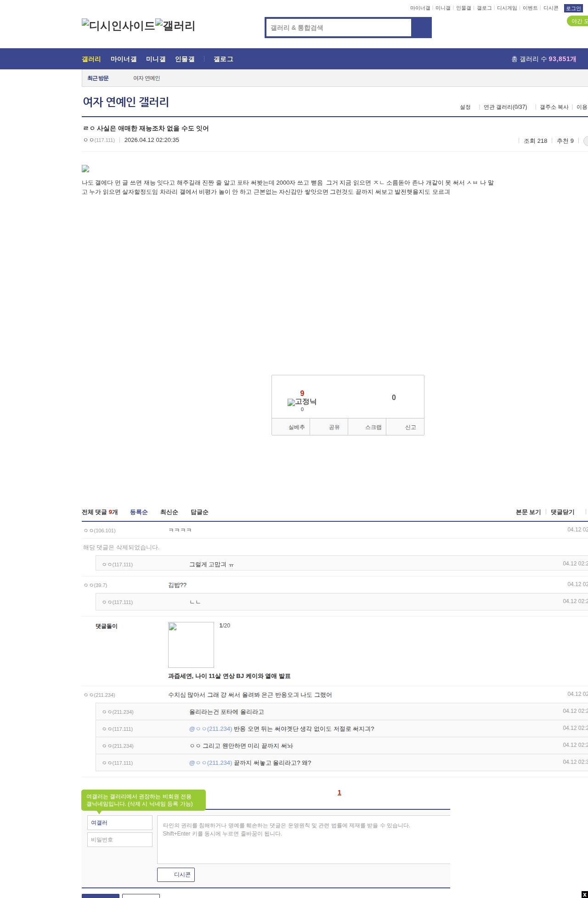Viewport: 588px width, 898px height.
Task: Insert a sticker with 디시콘 button
Action: click(x=176, y=875)
